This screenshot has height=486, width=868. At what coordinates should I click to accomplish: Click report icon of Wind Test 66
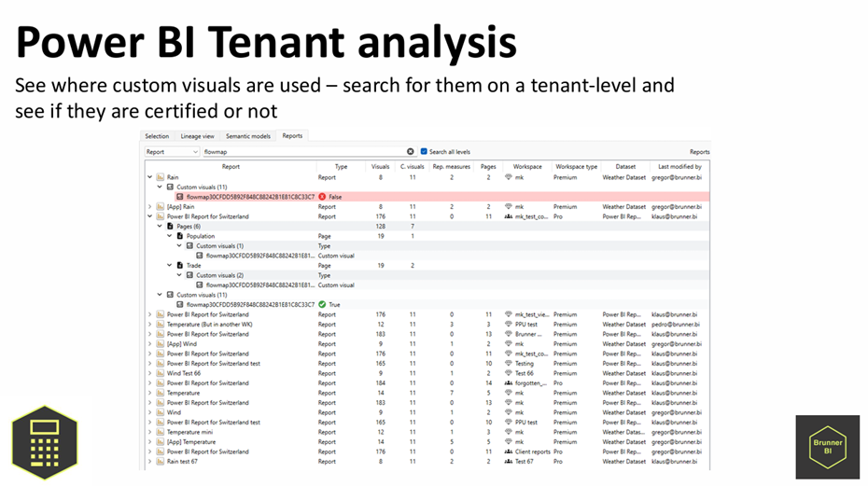pos(160,374)
